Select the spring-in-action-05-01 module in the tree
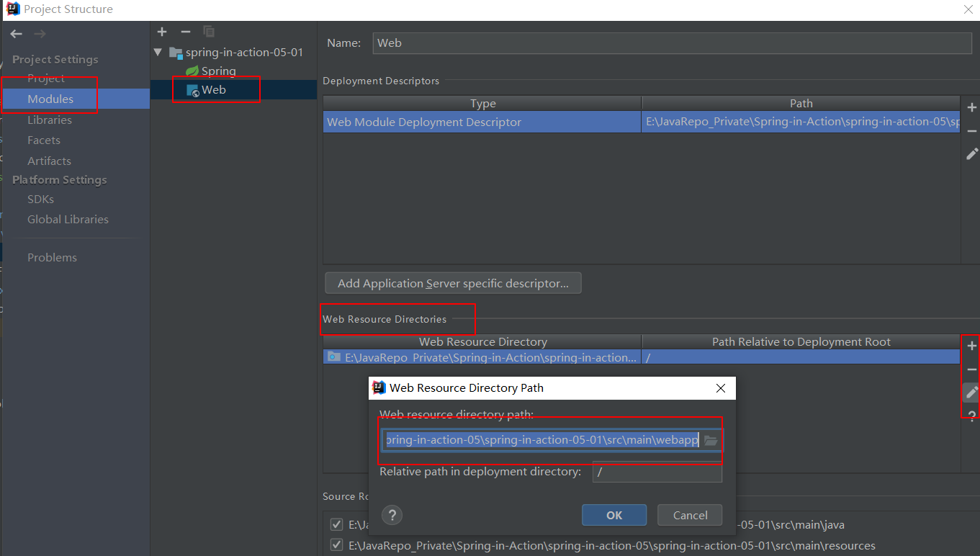 [x=244, y=52]
